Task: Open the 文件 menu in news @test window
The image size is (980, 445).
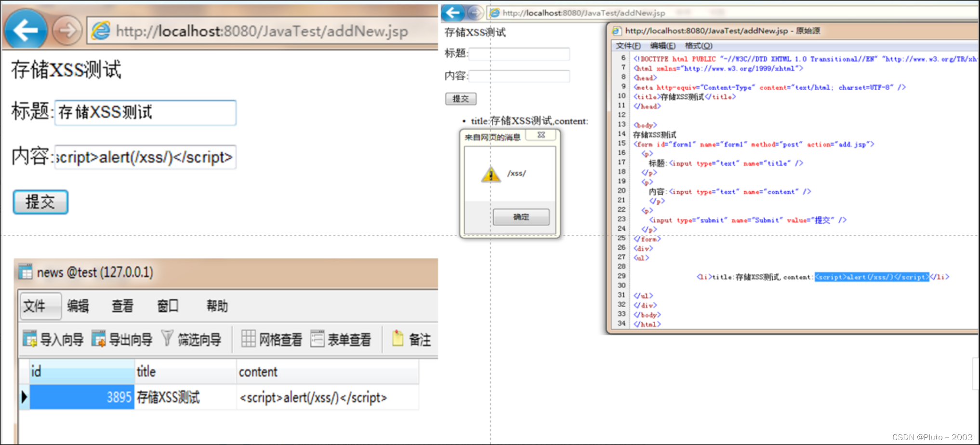Action: pyautogui.click(x=40, y=306)
